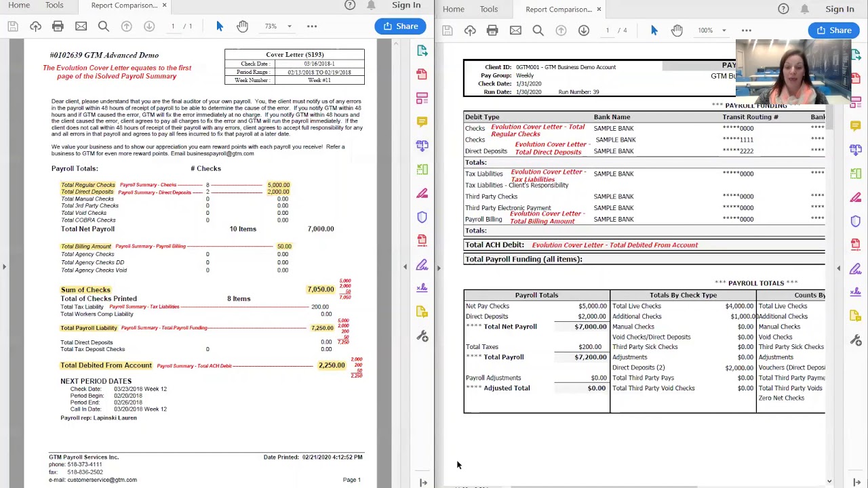
Task: Open Edit PDF tool in left sidebar
Action: [422, 98]
